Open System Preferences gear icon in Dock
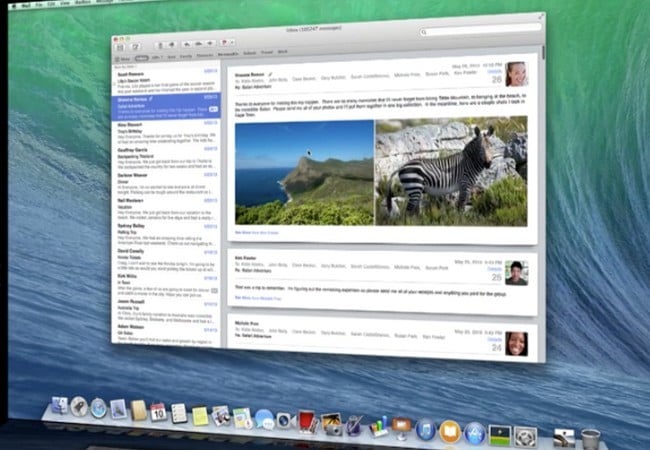Image resolution: width=650 pixels, height=450 pixels. 526,437
